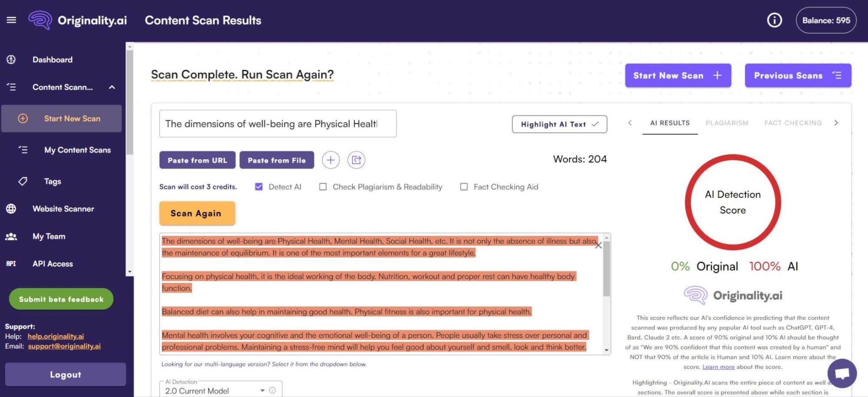The width and height of the screenshot is (868, 397).
Task: Click the 100% AI score text
Action: [773, 266]
